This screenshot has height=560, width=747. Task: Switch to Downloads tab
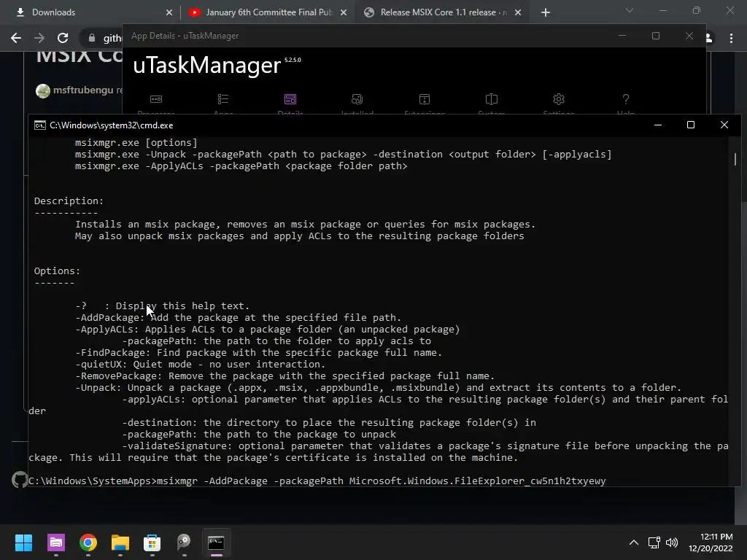click(93, 12)
